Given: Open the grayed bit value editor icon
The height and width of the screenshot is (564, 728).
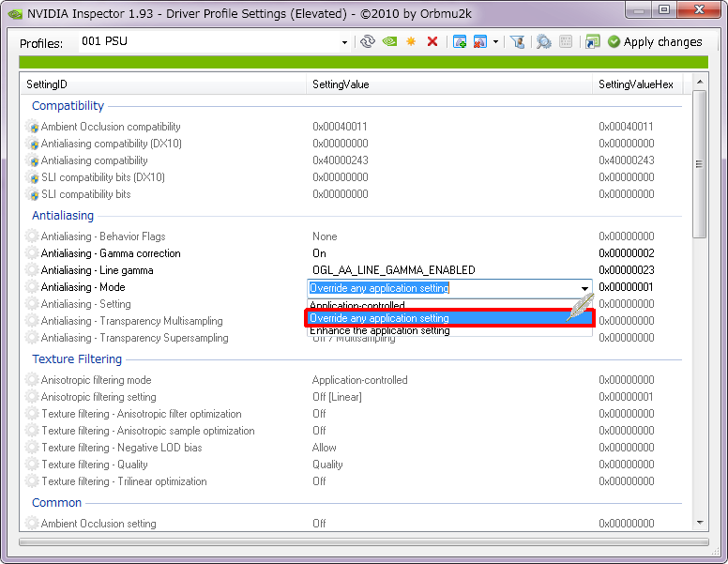Looking at the screenshot, I should coord(566,42).
